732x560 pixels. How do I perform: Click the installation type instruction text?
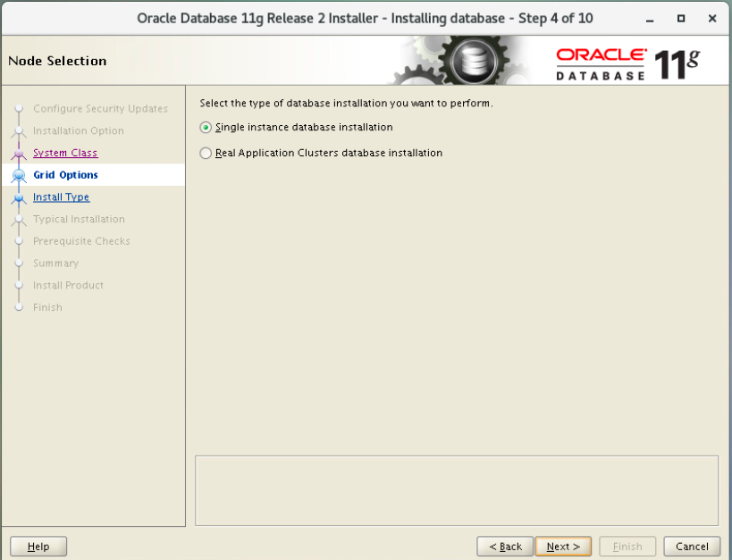[346, 103]
